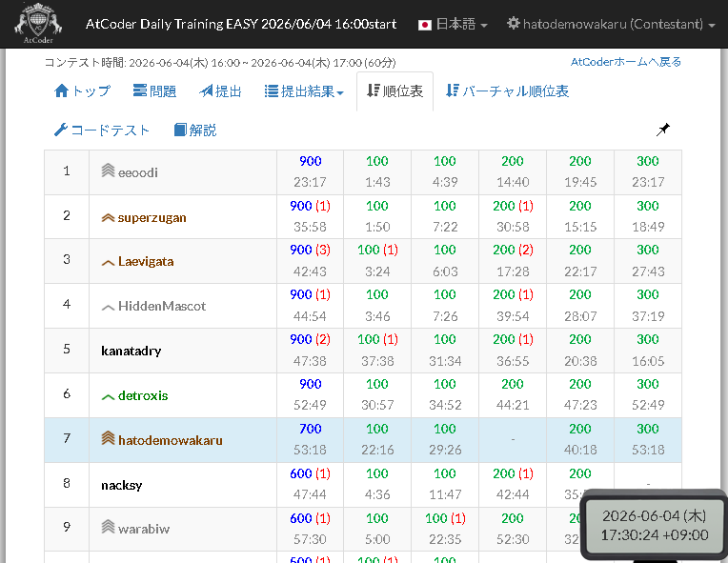This screenshot has height=563, width=728.
Task: Click kanatadry's time 16:05
Action: pyautogui.click(x=648, y=361)
